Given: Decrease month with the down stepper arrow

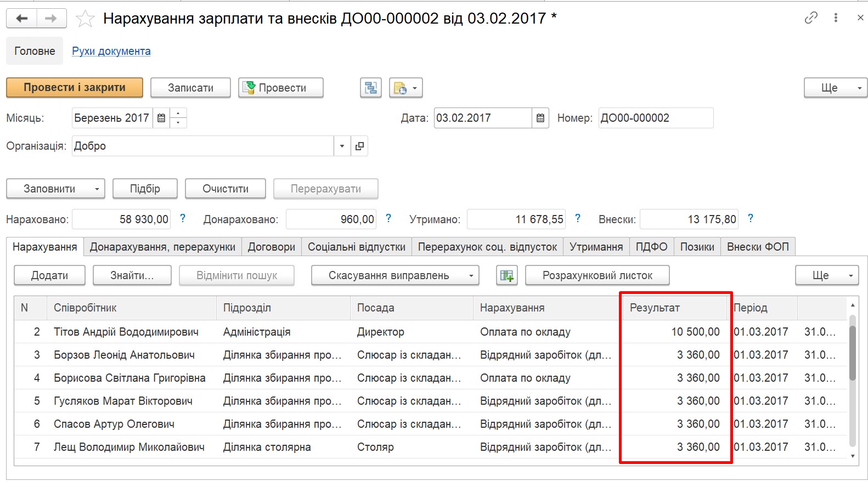Looking at the screenshot, I should point(178,123).
